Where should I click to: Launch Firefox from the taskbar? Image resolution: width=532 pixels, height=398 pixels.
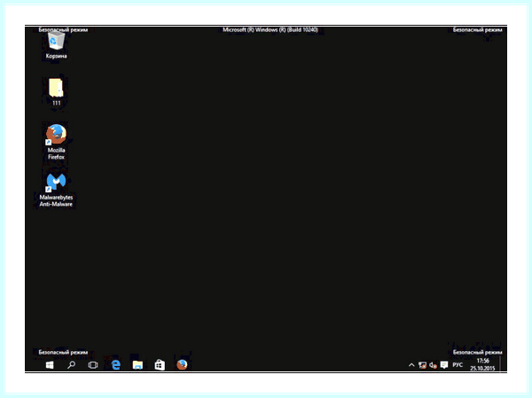pyautogui.click(x=182, y=364)
